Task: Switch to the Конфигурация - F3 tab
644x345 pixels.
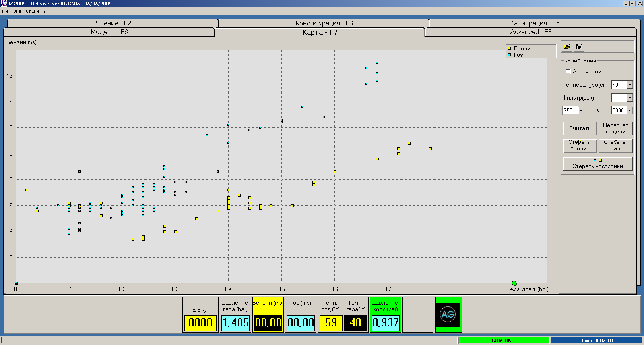Action: click(324, 23)
